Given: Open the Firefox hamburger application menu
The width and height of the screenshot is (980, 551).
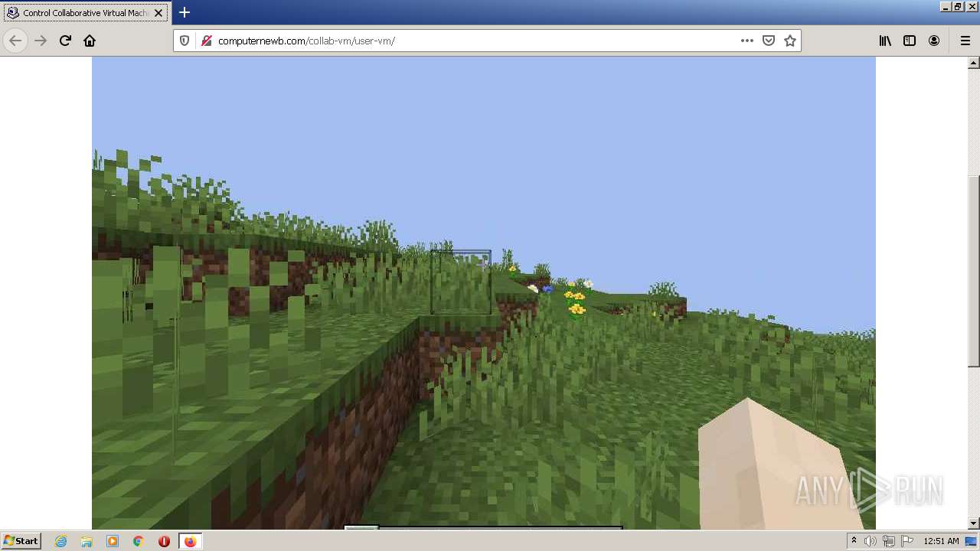Looking at the screenshot, I should 965,41.
